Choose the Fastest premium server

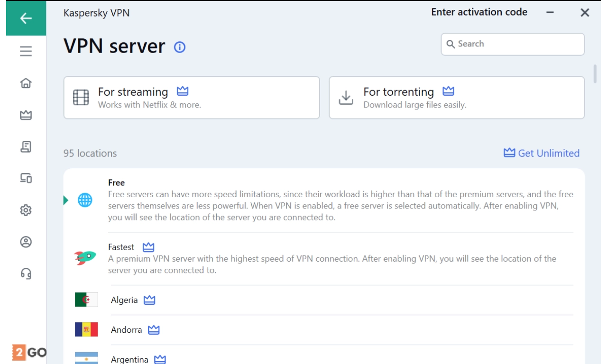point(323,259)
